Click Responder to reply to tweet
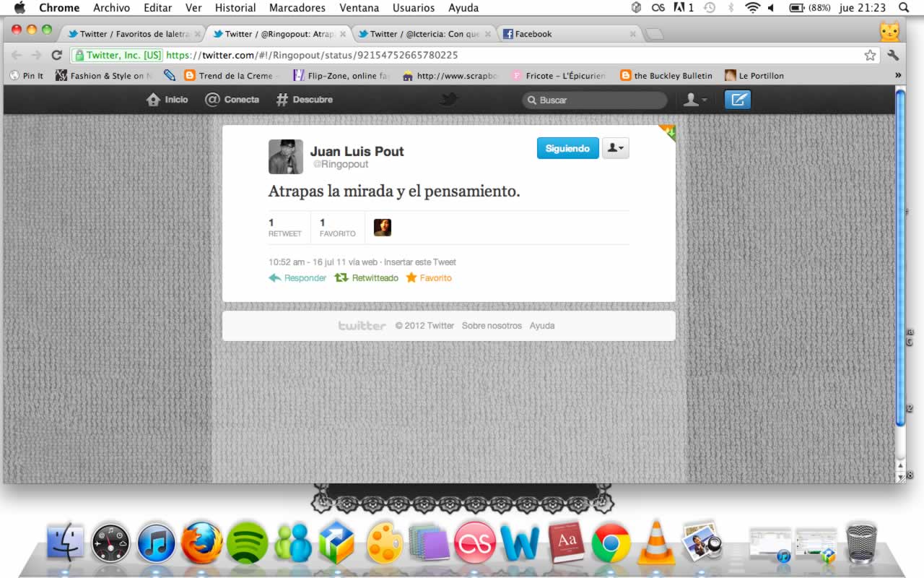This screenshot has width=924, height=578. (x=297, y=278)
